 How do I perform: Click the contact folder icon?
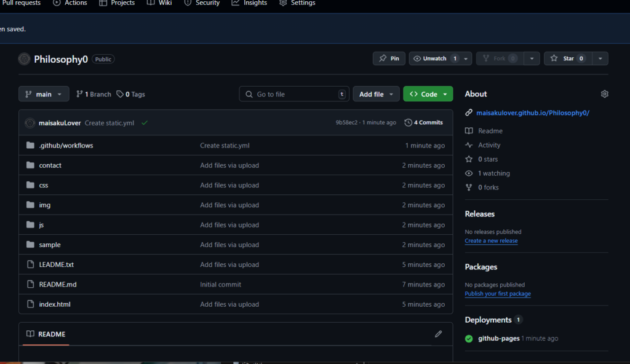tap(30, 165)
